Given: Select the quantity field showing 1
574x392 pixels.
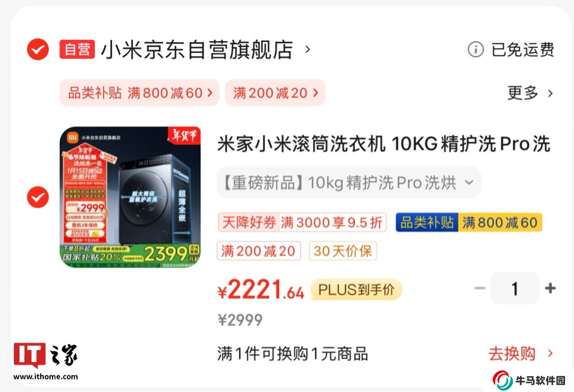Looking at the screenshot, I should [x=515, y=288].
